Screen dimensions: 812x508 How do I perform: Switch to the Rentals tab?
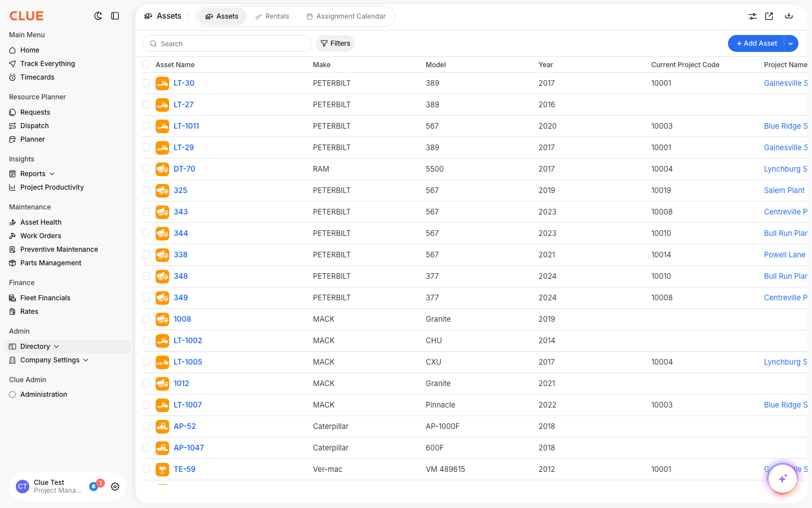click(272, 16)
